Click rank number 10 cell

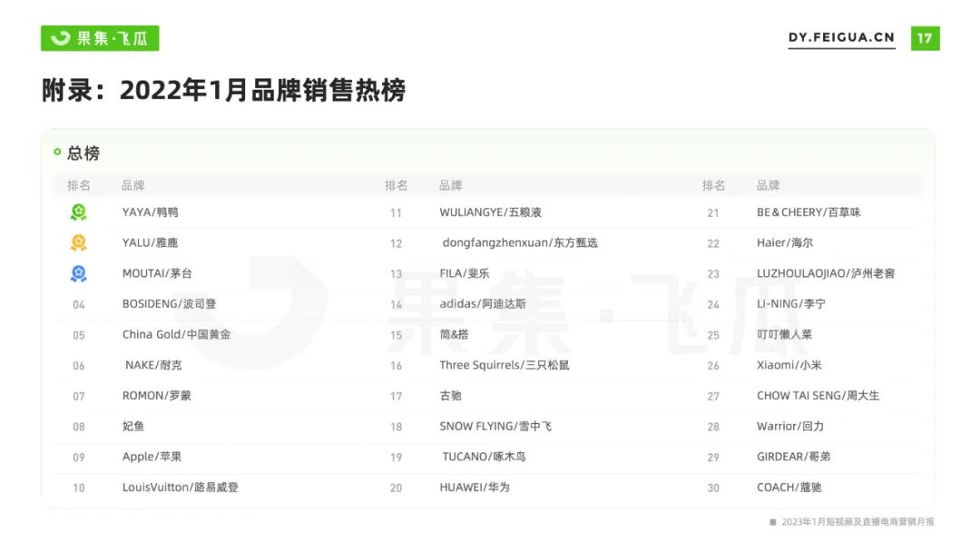pyautogui.click(x=79, y=488)
